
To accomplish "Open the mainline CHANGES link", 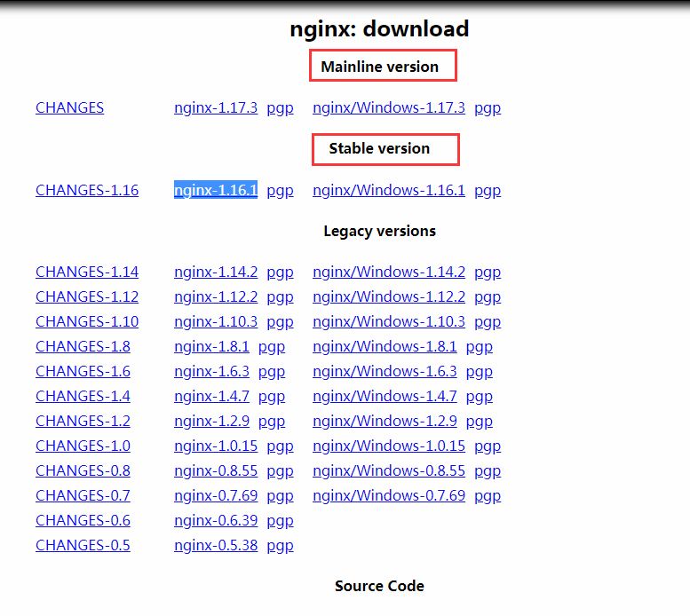I will tap(69, 107).
